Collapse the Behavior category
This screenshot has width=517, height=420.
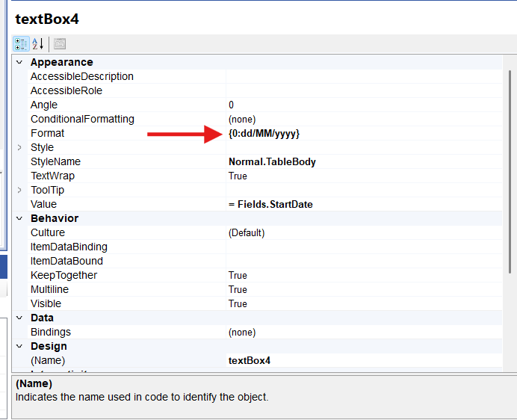tap(19, 219)
